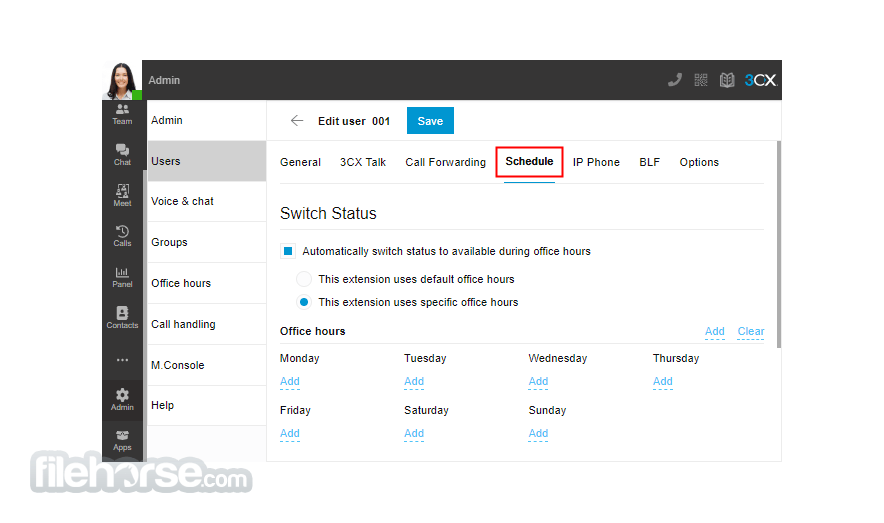Show more sidebar options (three dots)
Image resolution: width=884 pixels, height=523 pixels.
[x=122, y=360]
